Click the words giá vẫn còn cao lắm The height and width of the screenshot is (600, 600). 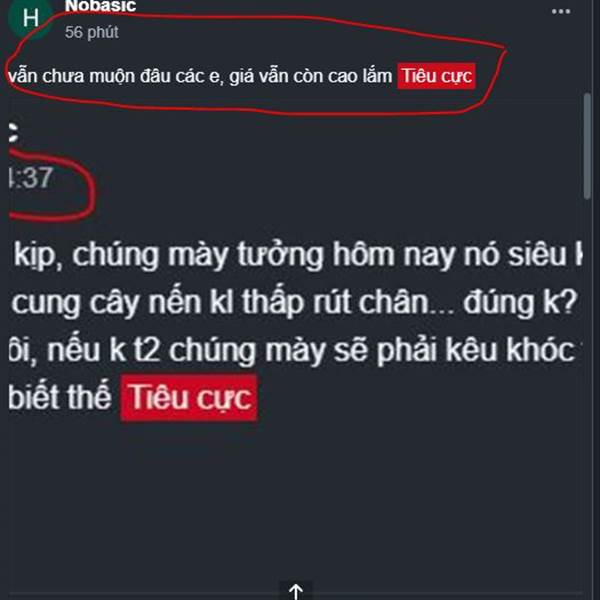311,76
